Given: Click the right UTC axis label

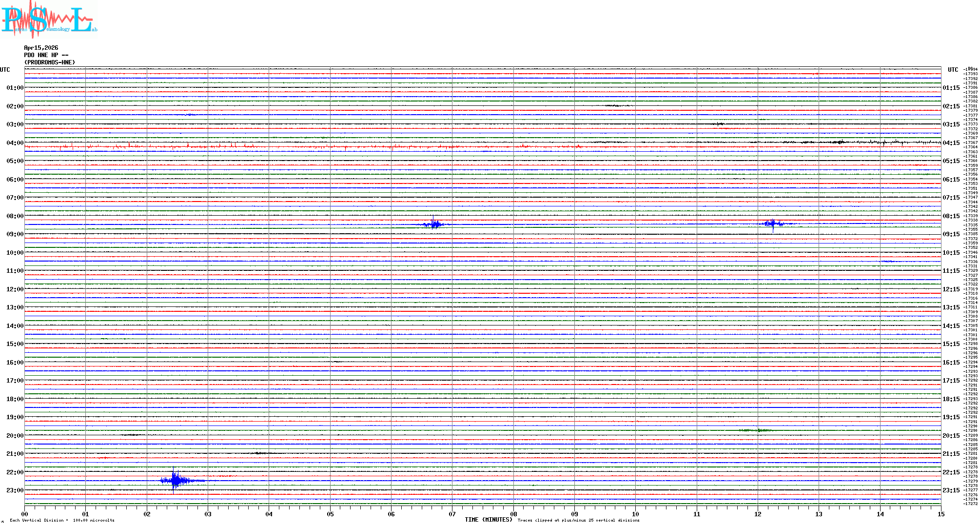Looking at the screenshot, I should (x=953, y=70).
